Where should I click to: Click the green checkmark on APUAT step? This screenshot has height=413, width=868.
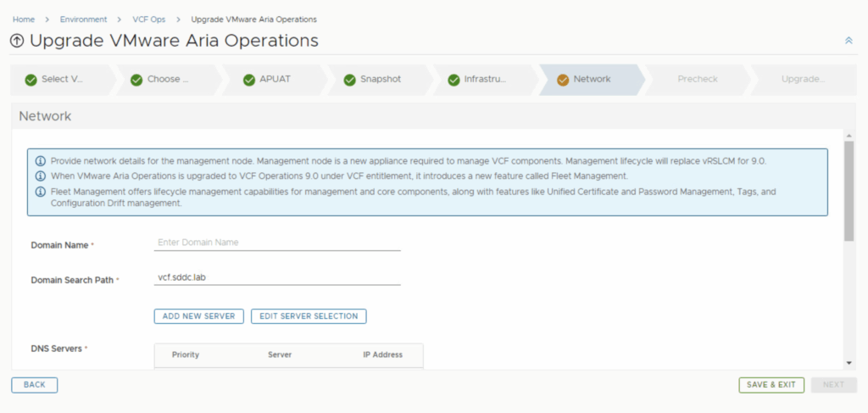(x=249, y=80)
